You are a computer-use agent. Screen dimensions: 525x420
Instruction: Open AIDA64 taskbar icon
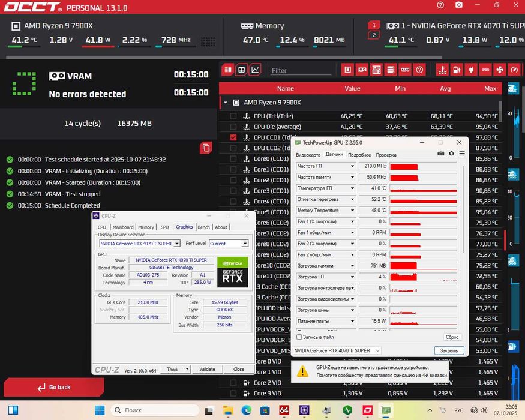(x=284, y=410)
